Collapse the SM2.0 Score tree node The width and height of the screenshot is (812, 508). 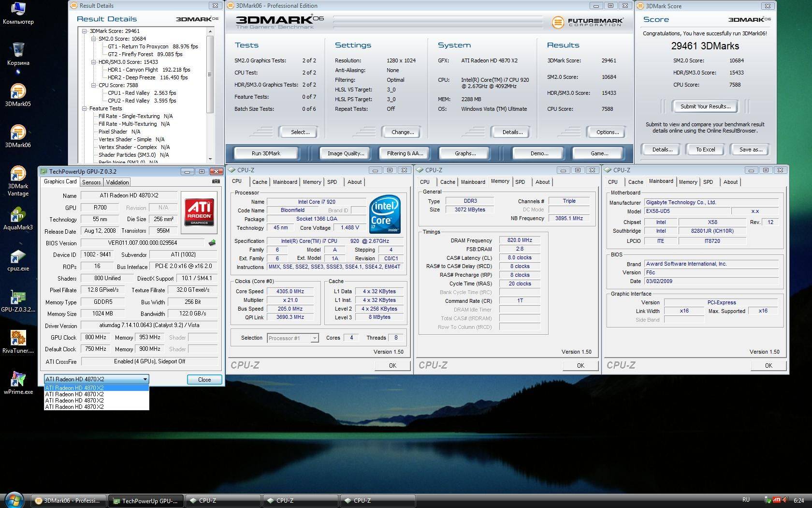tap(94, 39)
